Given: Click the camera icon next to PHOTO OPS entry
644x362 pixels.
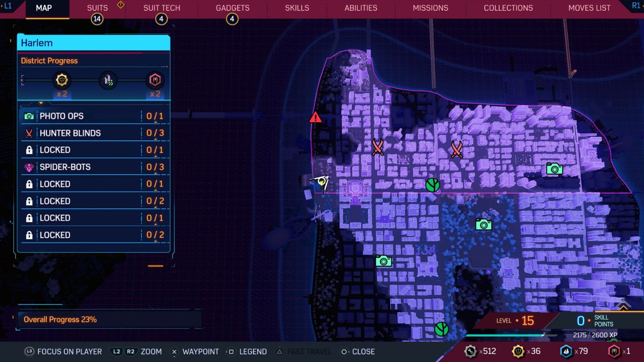Looking at the screenshot, I should (x=28, y=116).
